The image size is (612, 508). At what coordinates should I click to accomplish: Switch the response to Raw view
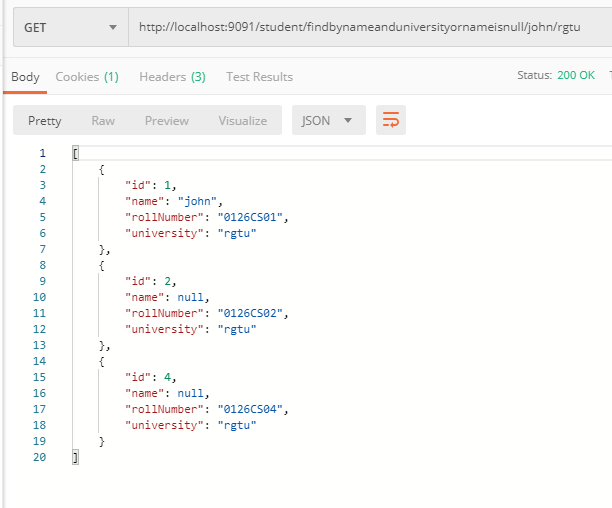[103, 121]
